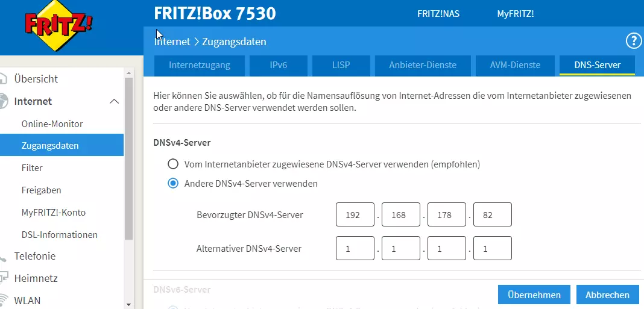This screenshot has height=309, width=644.
Task: Open the help question mark icon
Action: tap(633, 41)
